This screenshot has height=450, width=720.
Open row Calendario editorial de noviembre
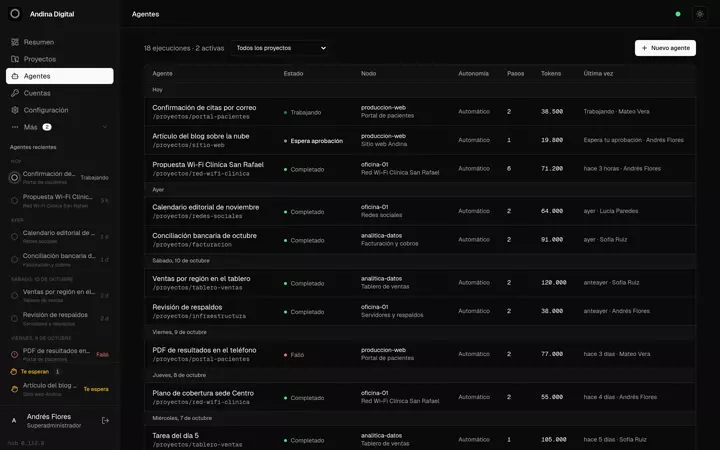pos(420,211)
